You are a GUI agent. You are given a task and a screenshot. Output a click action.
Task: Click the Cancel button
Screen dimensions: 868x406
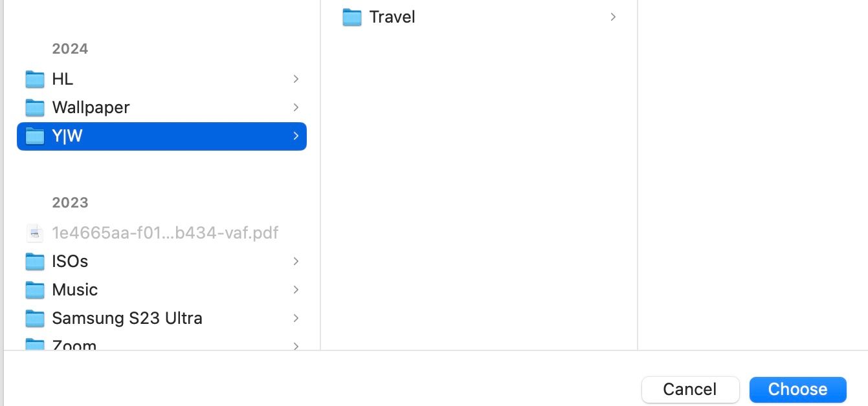(x=690, y=389)
